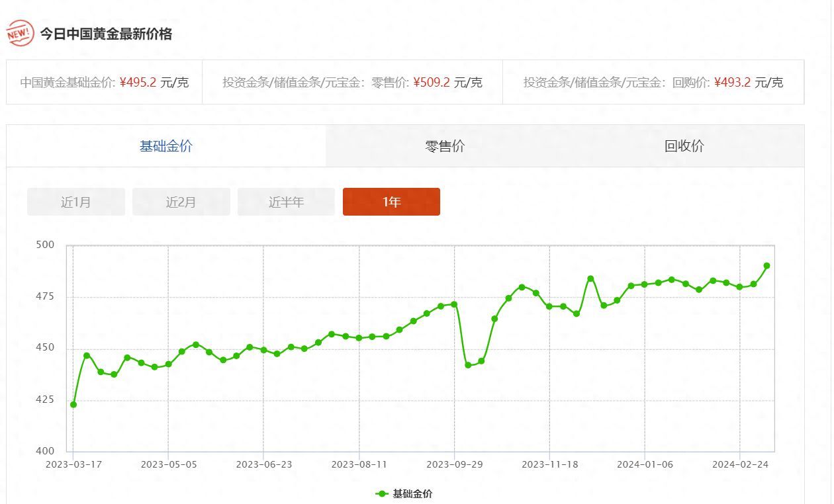Switch to the 回收价 tab
The height and width of the screenshot is (504, 834).
pyautogui.click(x=682, y=146)
